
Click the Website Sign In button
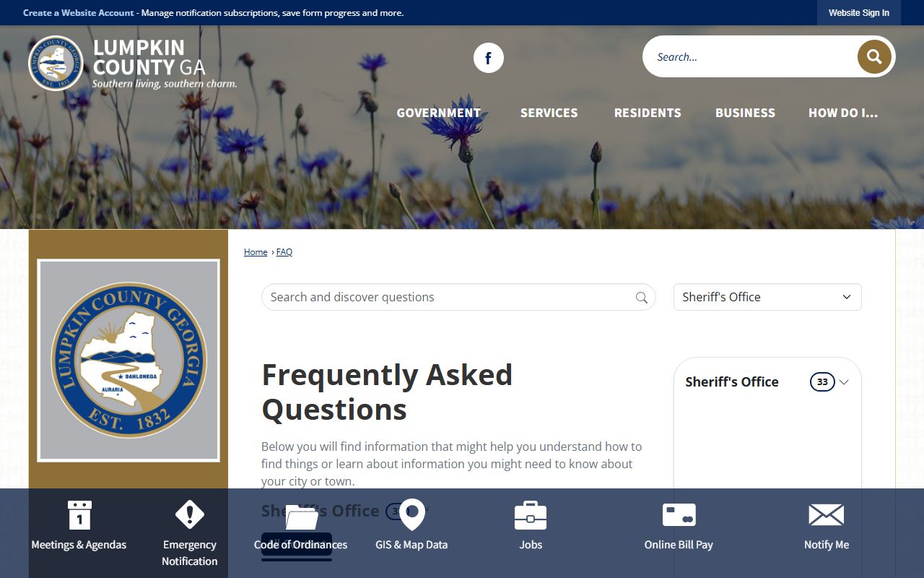(x=859, y=13)
